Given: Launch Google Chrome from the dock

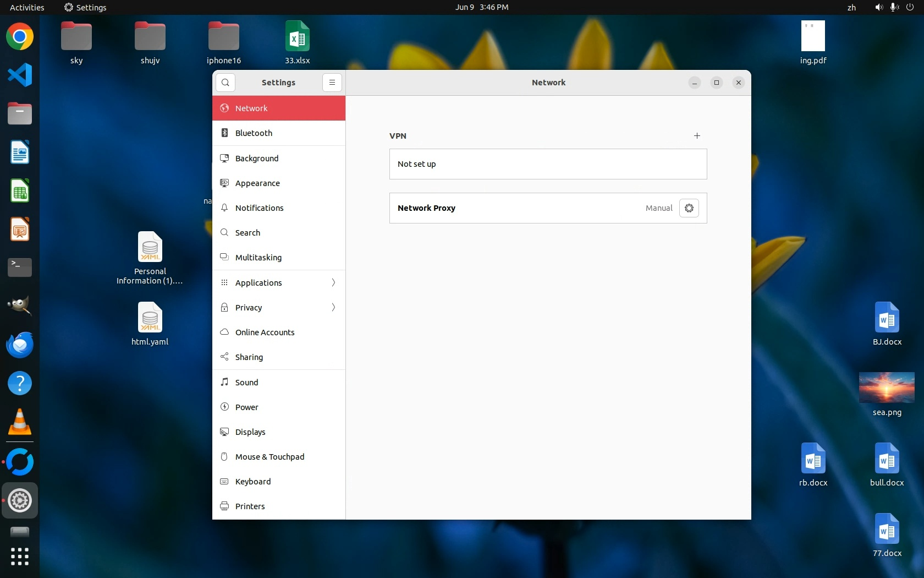Looking at the screenshot, I should (x=20, y=37).
